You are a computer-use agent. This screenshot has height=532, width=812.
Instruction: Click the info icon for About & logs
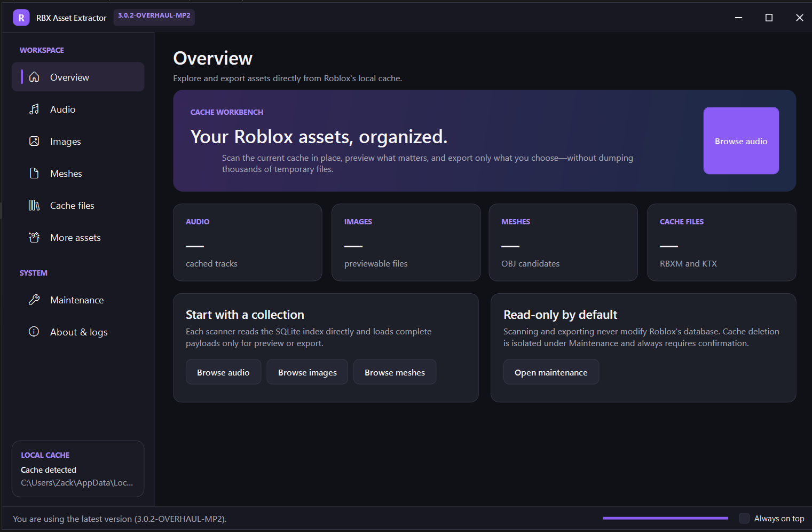coord(34,332)
